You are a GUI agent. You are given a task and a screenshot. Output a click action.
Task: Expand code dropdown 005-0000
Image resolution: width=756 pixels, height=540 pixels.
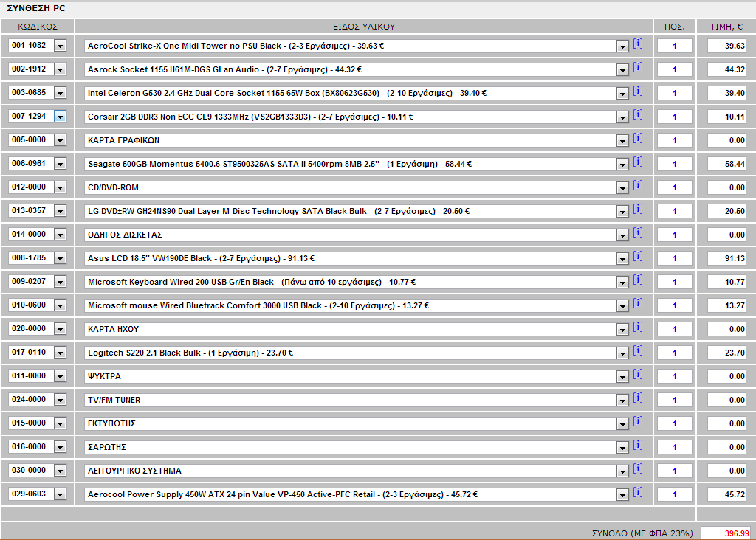click(60, 140)
